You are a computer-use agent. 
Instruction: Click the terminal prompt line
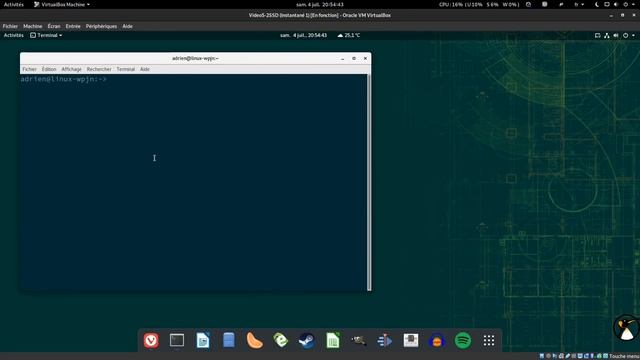pos(63,79)
